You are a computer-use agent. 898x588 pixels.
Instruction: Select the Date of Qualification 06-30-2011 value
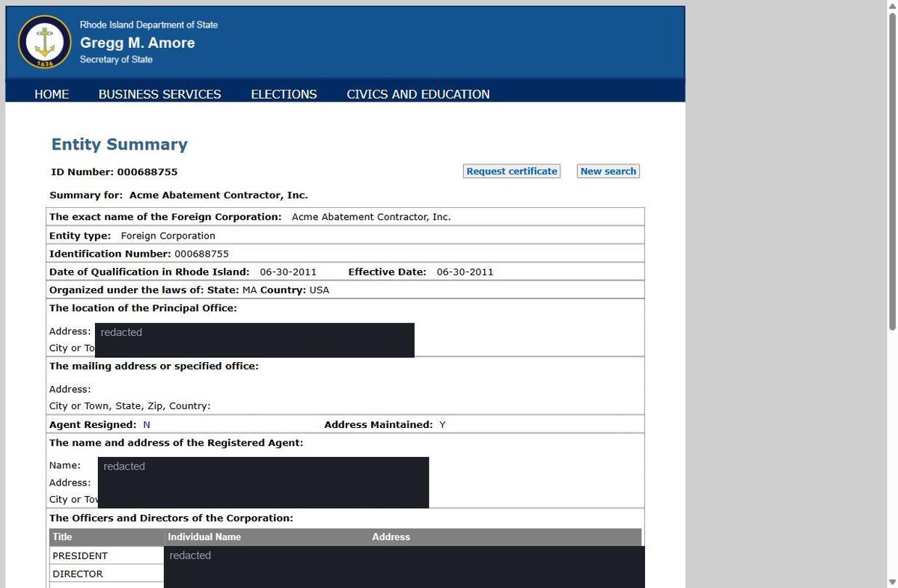pos(288,272)
